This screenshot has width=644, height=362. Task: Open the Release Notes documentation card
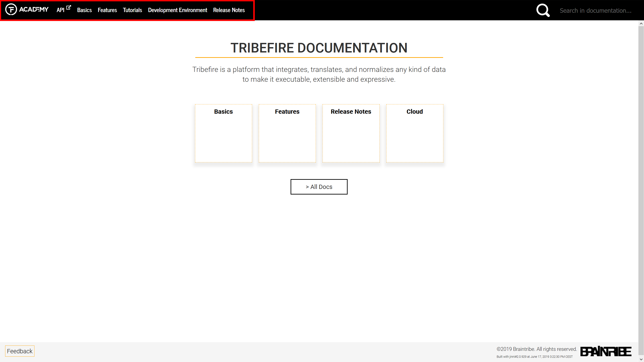coord(351,133)
